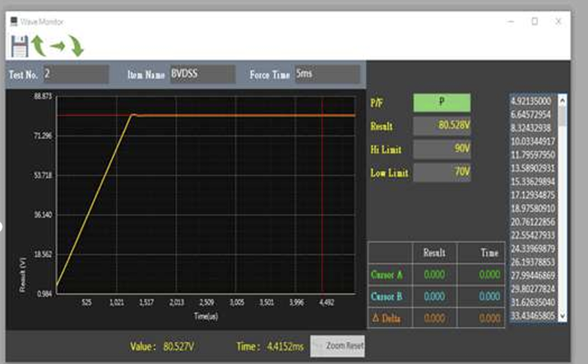Click Delta Result cell value
The width and height of the screenshot is (588, 364).
(434, 319)
